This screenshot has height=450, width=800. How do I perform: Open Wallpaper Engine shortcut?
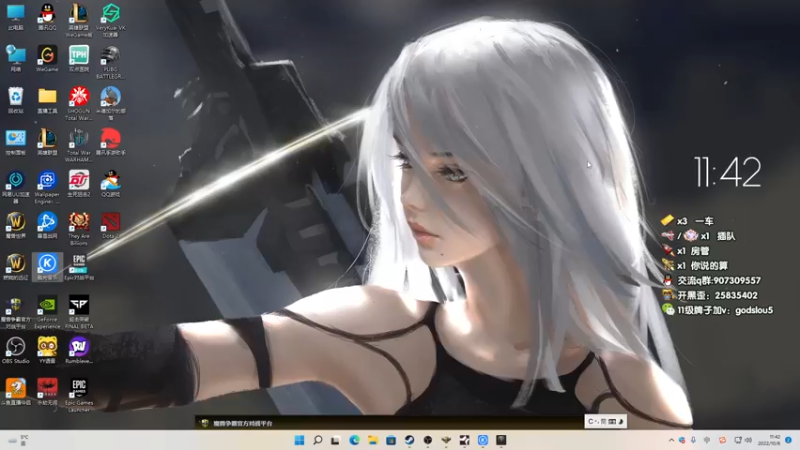click(x=47, y=187)
